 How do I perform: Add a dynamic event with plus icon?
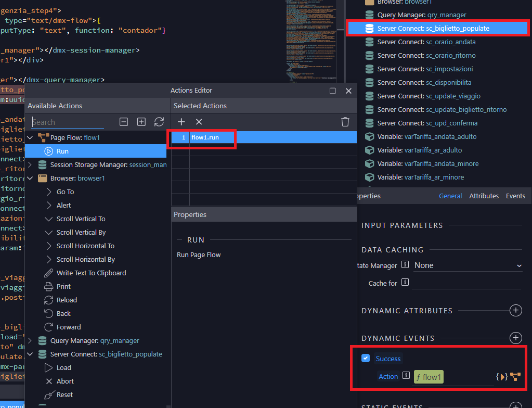click(516, 338)
